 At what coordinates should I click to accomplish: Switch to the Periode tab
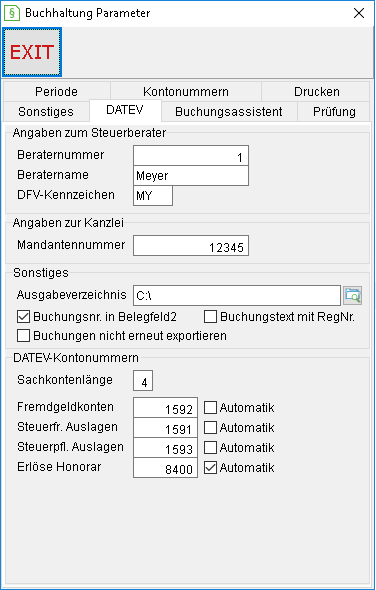pos(56,91)
